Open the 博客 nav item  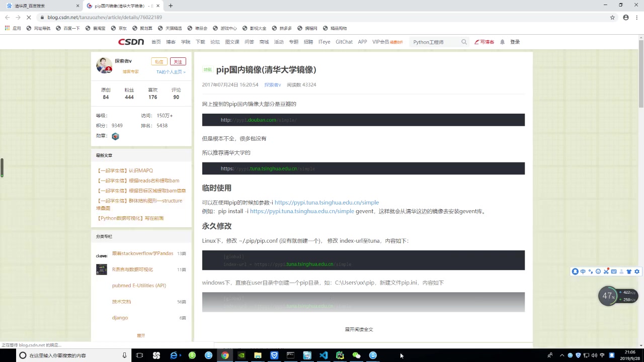tap(171, 42)
